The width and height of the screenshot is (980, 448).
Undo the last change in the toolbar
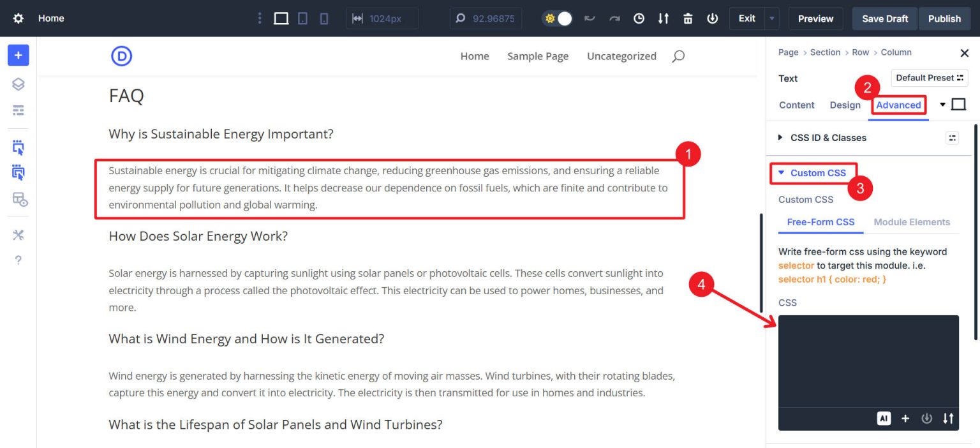[x=590, y=19]
